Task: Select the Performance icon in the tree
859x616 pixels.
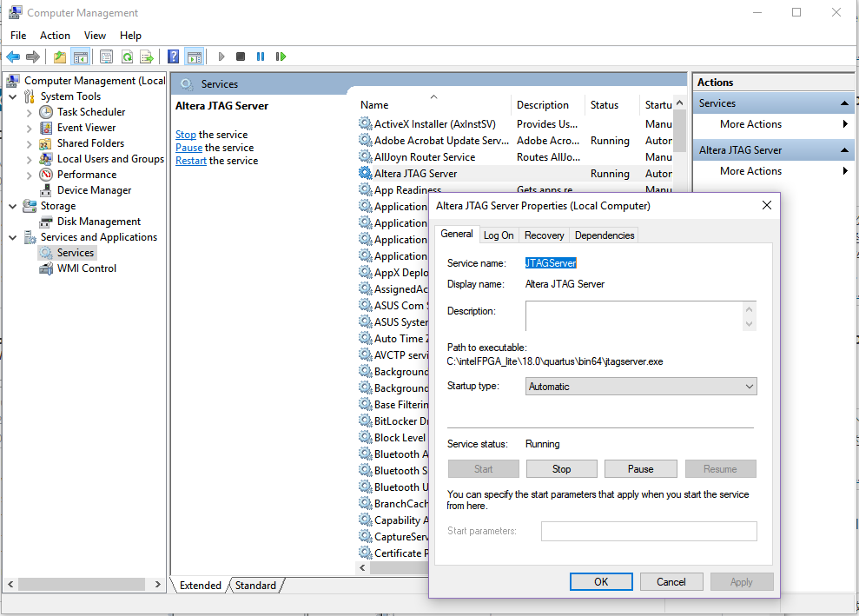Action: [x=46, y=175]
